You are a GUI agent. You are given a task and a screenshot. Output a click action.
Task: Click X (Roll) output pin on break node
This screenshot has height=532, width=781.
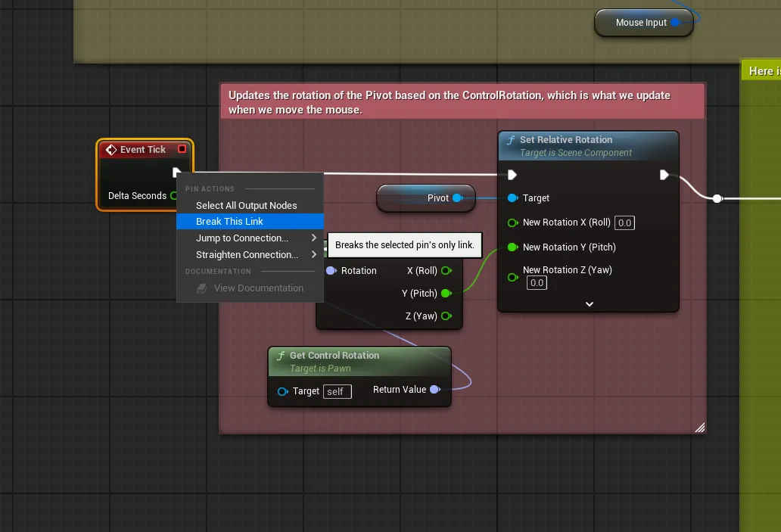(447, 270)
